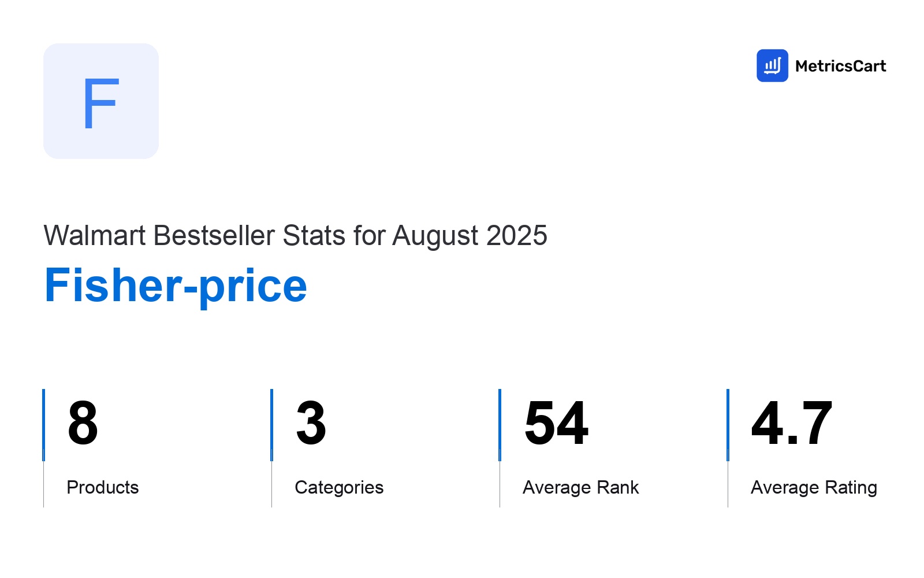Click the 54 average rank value

[x=556, y=423]
